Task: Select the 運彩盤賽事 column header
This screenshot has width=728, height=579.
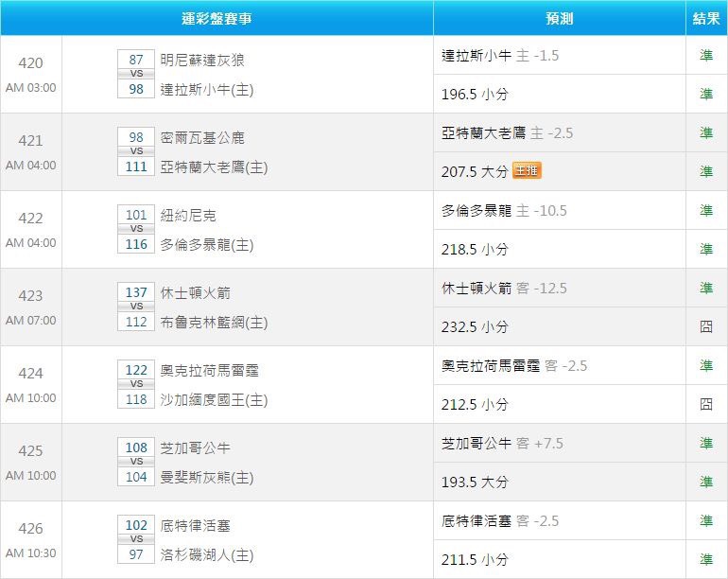Action: tap(217, 18)
